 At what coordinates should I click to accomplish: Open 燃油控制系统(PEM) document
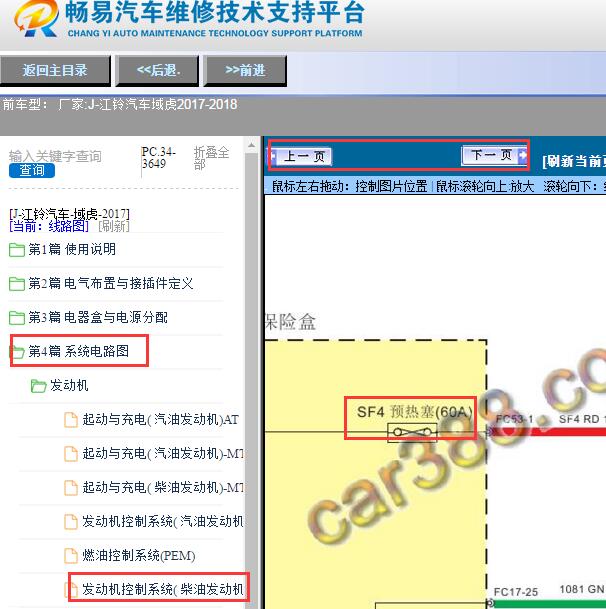click(x=139, y=555)
